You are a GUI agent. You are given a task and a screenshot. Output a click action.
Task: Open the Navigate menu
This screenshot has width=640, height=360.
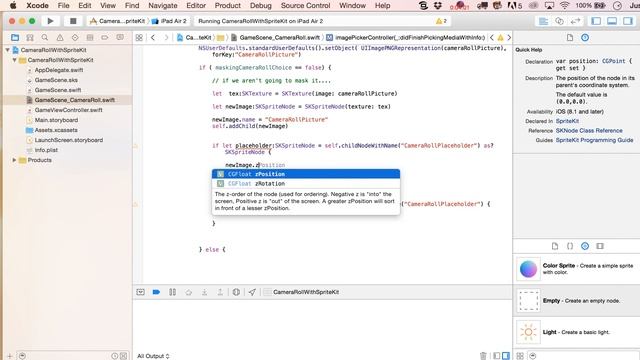point(162,6)
